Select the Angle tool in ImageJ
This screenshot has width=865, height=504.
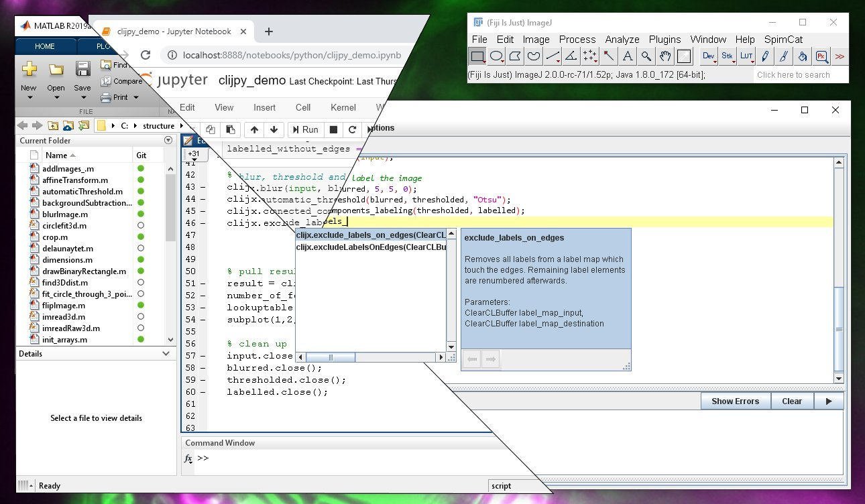click(571, 56)
